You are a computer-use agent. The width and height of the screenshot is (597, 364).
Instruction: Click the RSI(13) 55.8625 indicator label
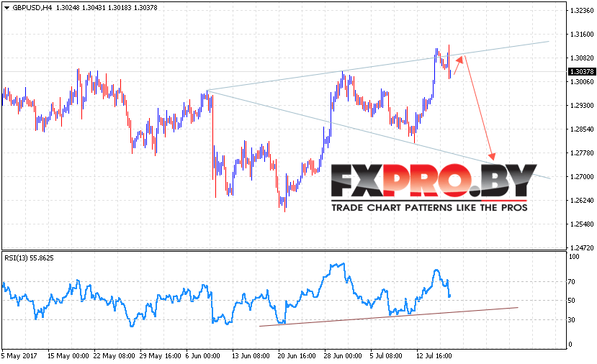[x=29, y=258]
